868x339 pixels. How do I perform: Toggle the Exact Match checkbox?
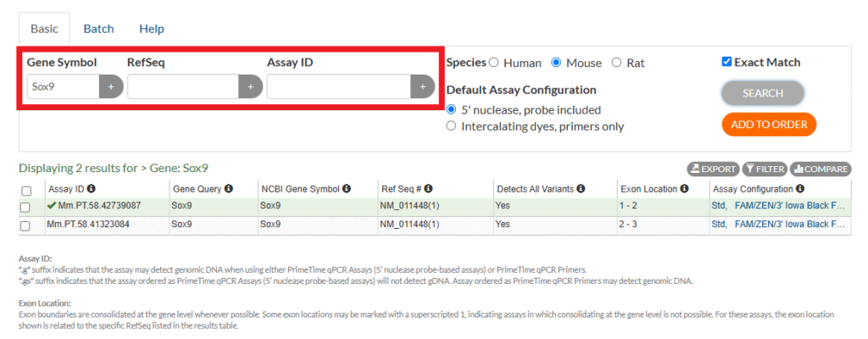click(x=726, y=62)
